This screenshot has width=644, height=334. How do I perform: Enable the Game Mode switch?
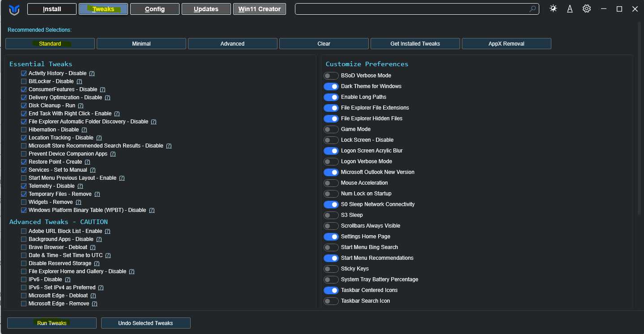click(331, 129)
